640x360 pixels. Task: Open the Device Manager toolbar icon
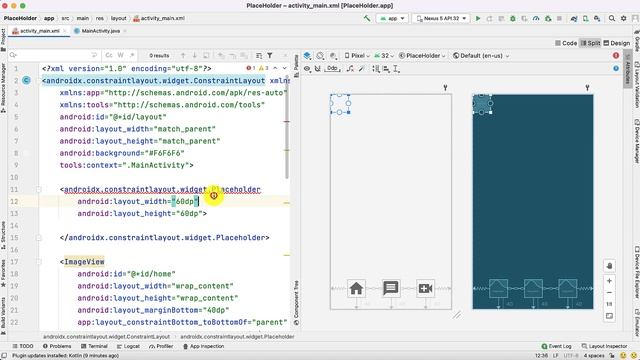point(585,18)
